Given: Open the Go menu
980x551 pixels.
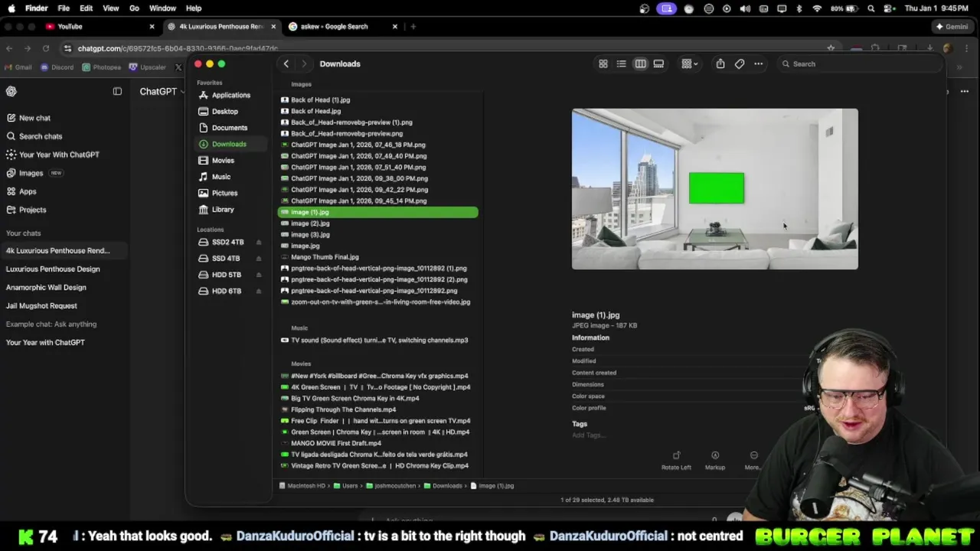Looking at the screenshot, I should [134, 8].
